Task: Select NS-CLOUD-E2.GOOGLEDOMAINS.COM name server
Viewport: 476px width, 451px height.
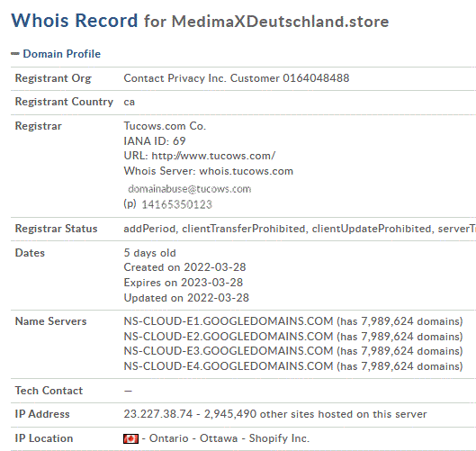Action: [x=229, y=337]
